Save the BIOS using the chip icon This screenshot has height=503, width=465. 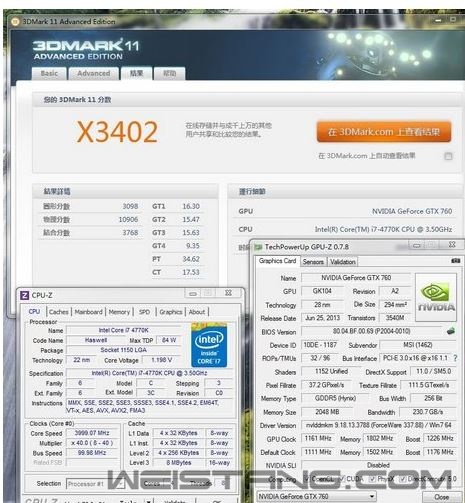[x=451, y=331]
